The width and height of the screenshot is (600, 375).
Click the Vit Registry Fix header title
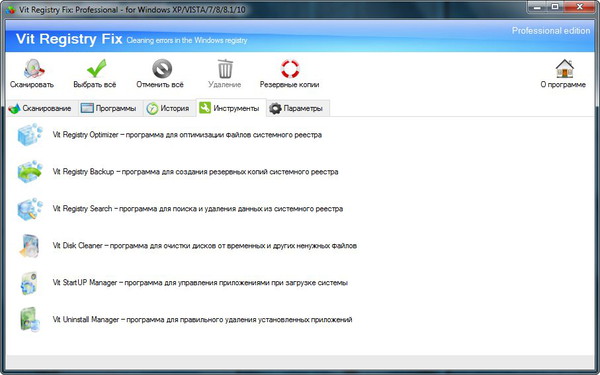click(69, 39)
